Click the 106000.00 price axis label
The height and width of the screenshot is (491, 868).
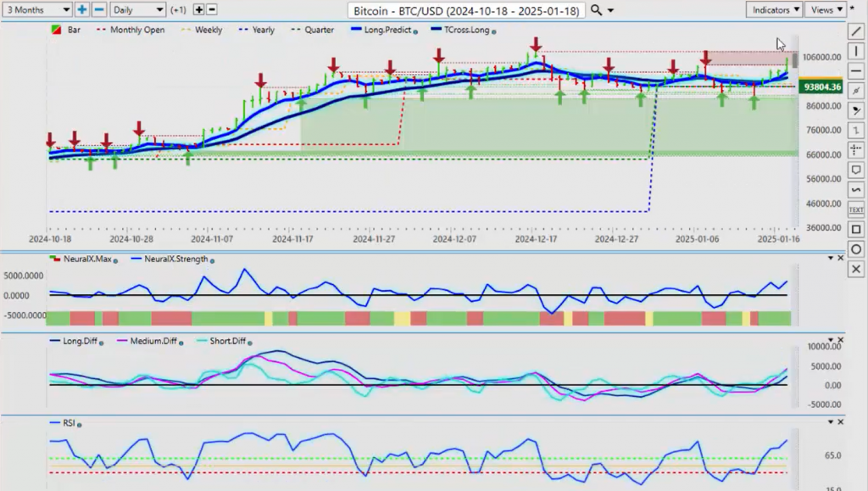tap(821, 57)
